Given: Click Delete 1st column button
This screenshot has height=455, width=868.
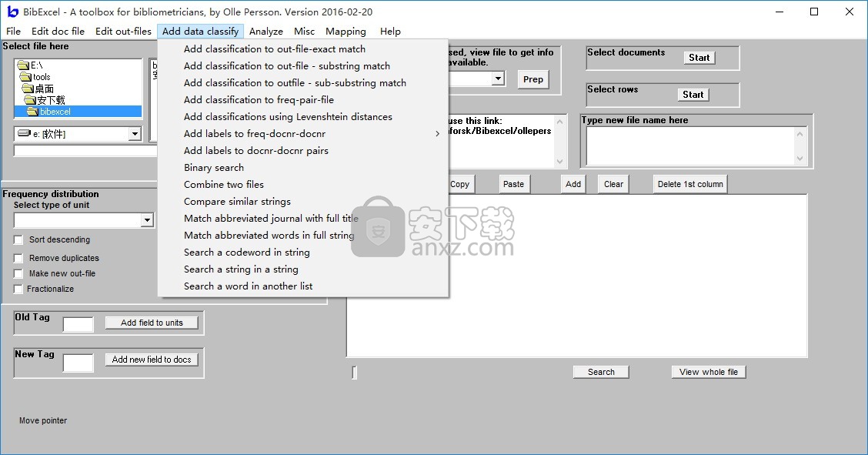Looking at the screenshot, I should click(690, 184).
